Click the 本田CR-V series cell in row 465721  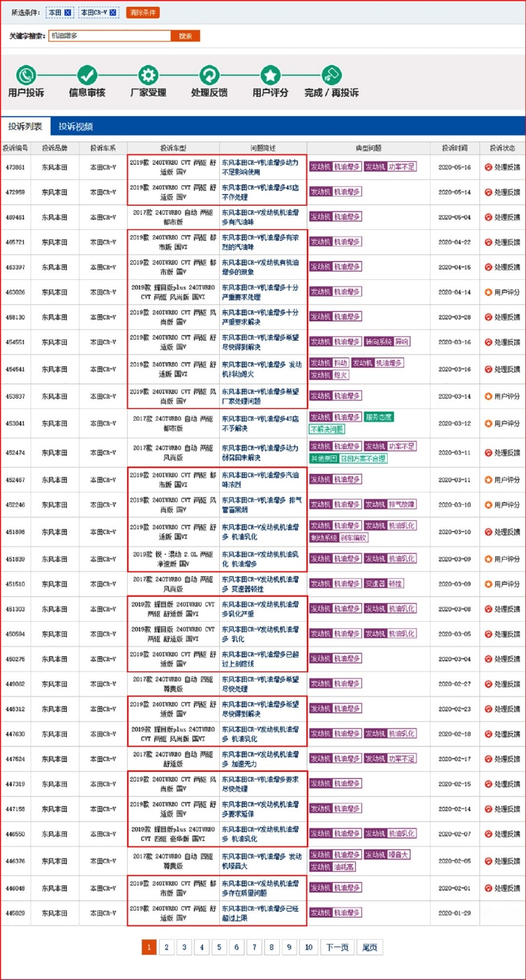103,242
